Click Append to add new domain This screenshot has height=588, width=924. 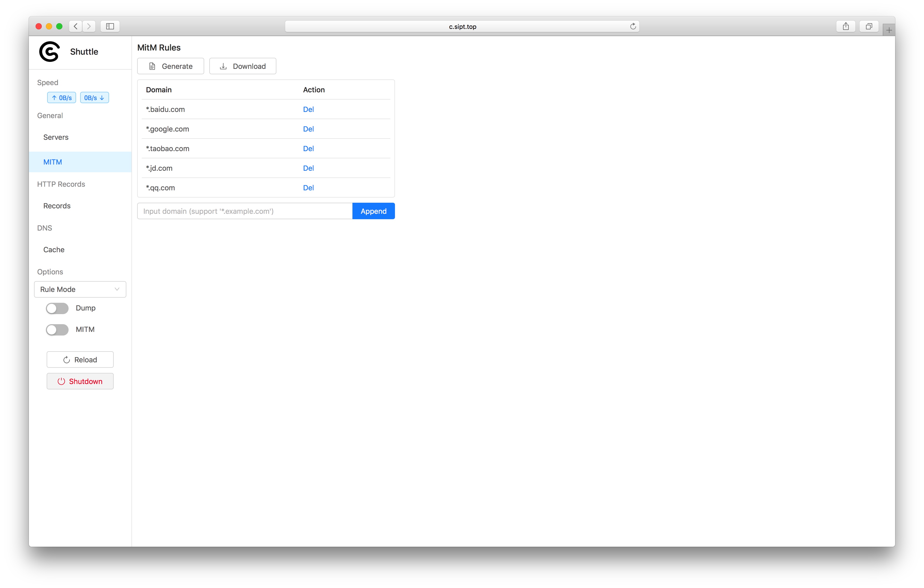pyautogui.click(x=373, y=211)
